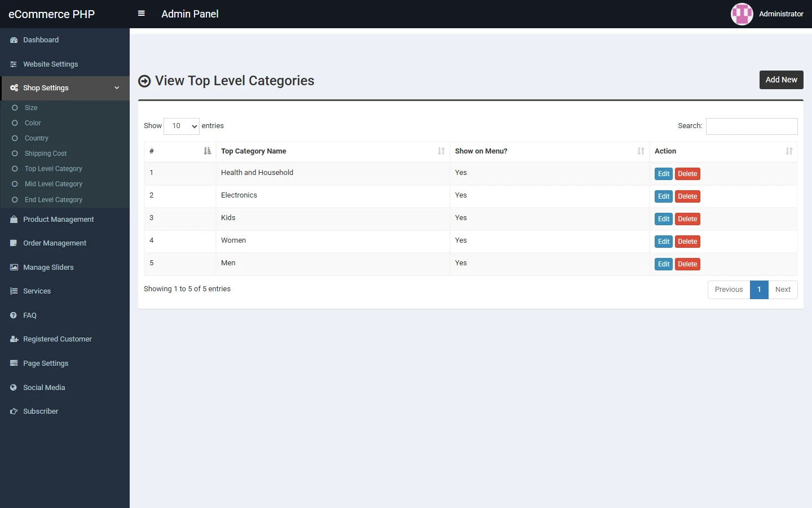This screenshot has height=508, width=812.
Task: Edit the Kids category
Action: click(x=664, y=219)
